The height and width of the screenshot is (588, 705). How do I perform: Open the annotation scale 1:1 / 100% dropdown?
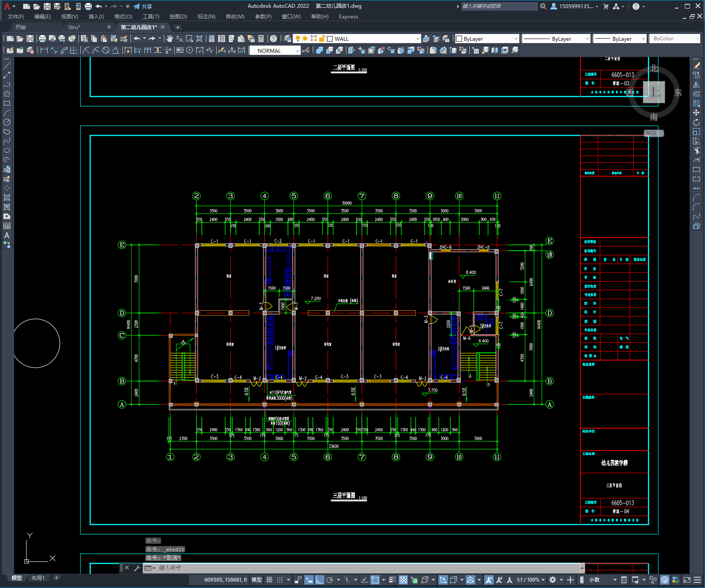pos(531,580)
